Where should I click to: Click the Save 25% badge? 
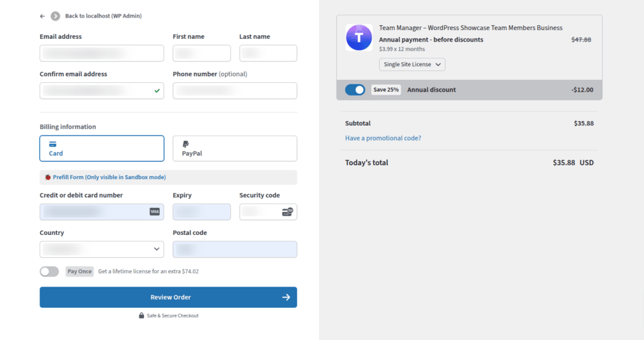click(x=386, y=90)
